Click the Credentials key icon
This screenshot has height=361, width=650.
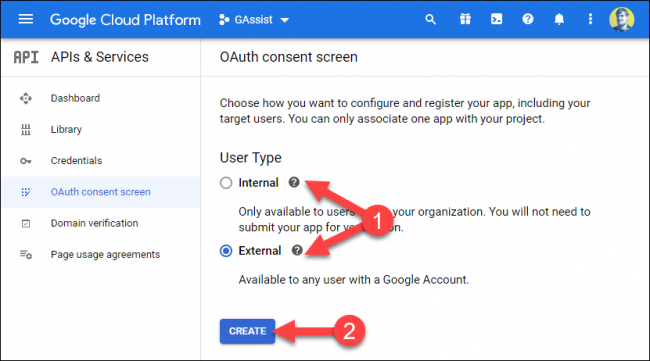click(x=26, y=161)
